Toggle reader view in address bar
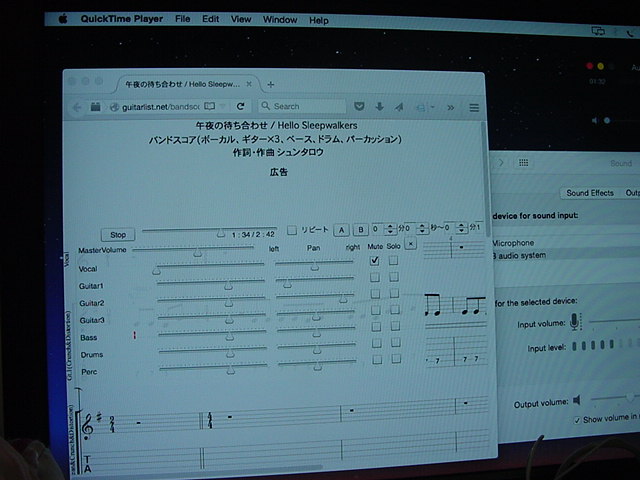 (209, 106)
